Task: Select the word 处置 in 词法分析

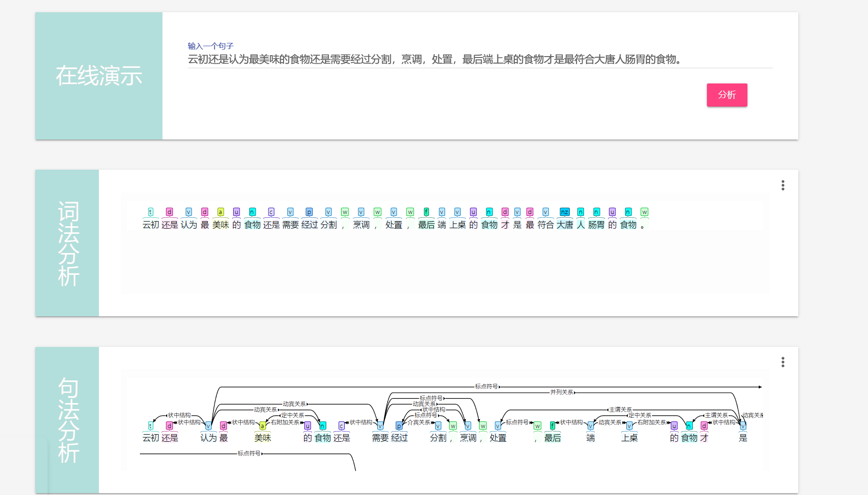Action: (x=394, y=225)
